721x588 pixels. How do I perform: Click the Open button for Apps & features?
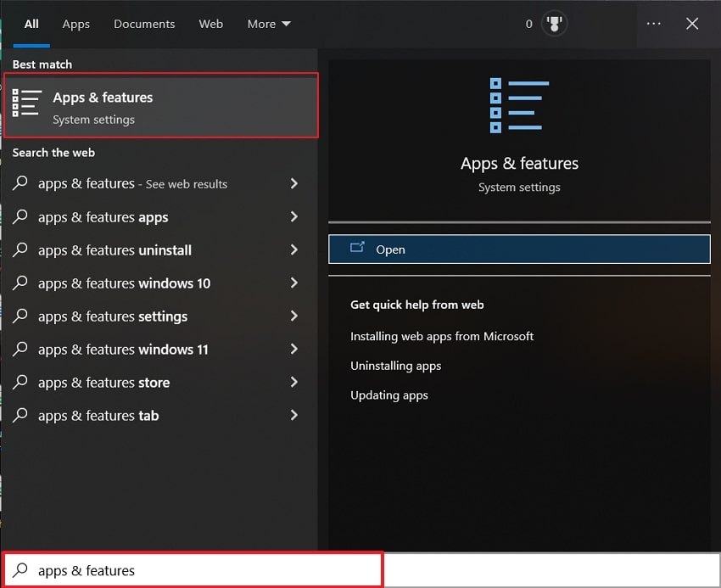point(519,249)
